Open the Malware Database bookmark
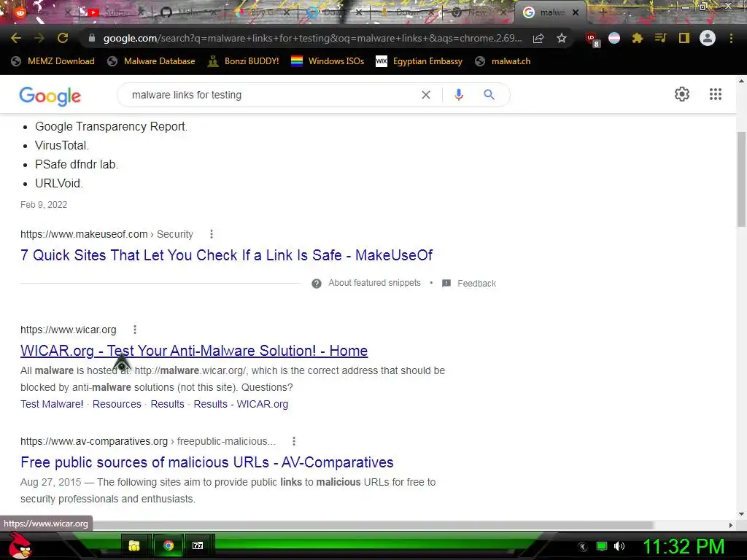 point(151,61)
